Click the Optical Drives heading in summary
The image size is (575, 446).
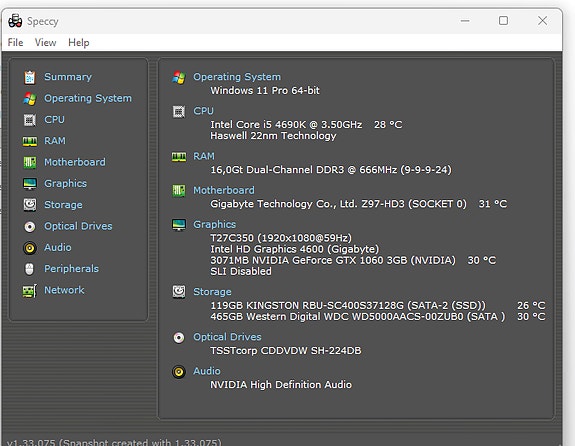(227, 337)
